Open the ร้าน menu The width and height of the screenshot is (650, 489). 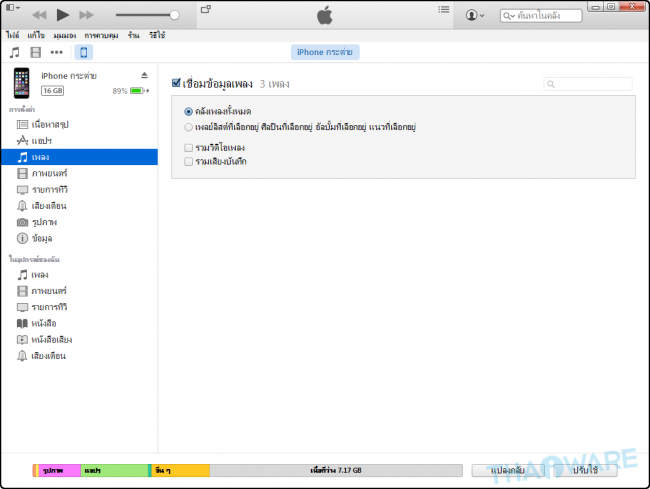[x=133, y=35]
